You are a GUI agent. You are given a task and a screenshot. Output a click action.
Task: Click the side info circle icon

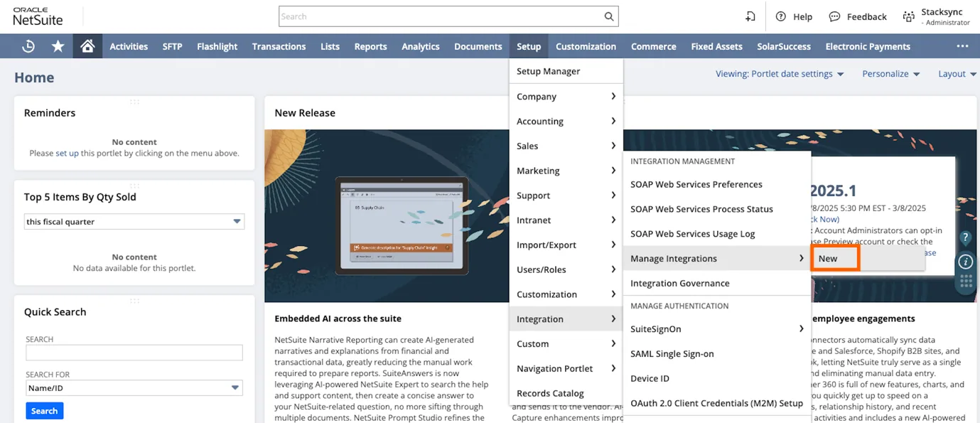coord(965,261)
